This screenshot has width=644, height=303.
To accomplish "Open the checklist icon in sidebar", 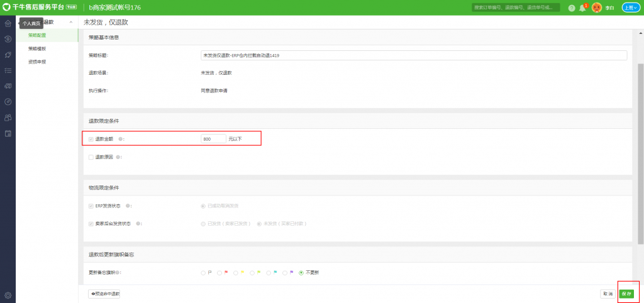I will [8, 70].
